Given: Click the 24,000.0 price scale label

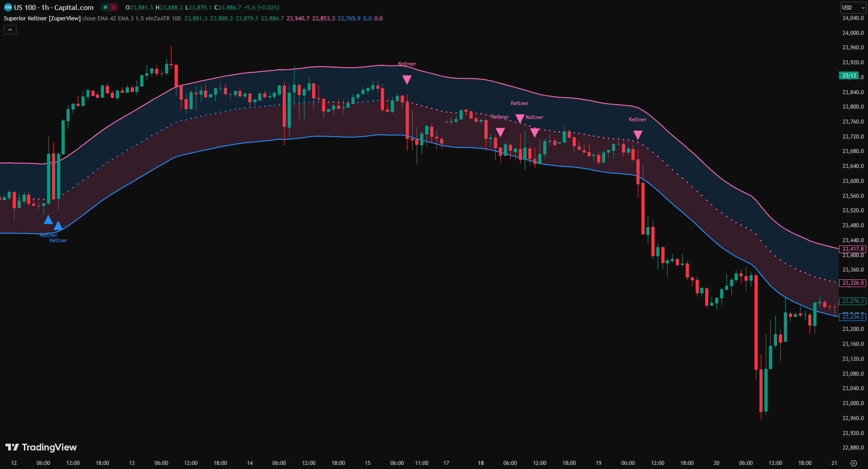Looking at the screenshot, I should [x=853, y=33].
